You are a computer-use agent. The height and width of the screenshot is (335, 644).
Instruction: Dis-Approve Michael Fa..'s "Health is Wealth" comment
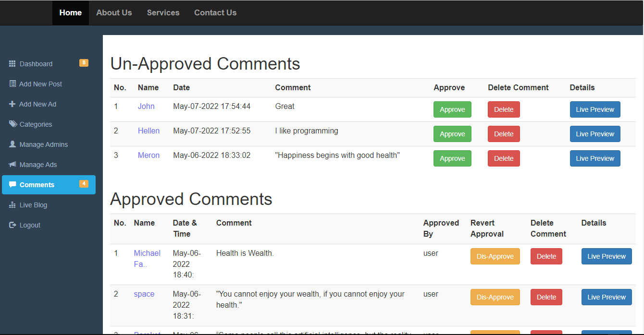495,256
